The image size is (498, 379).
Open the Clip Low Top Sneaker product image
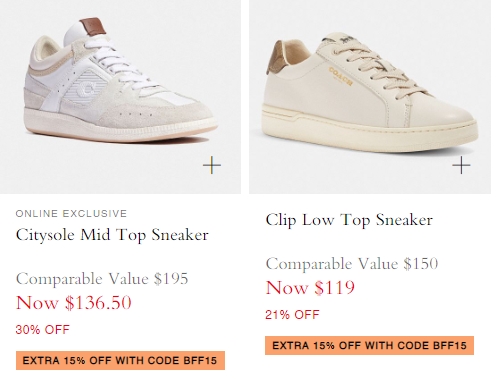click(x=370, y=97)
